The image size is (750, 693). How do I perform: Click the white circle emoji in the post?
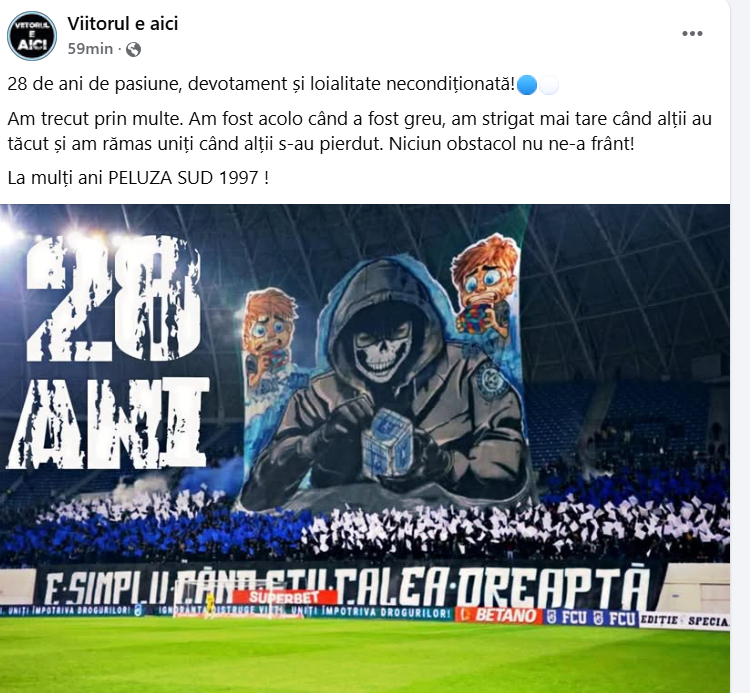[549, 85]
